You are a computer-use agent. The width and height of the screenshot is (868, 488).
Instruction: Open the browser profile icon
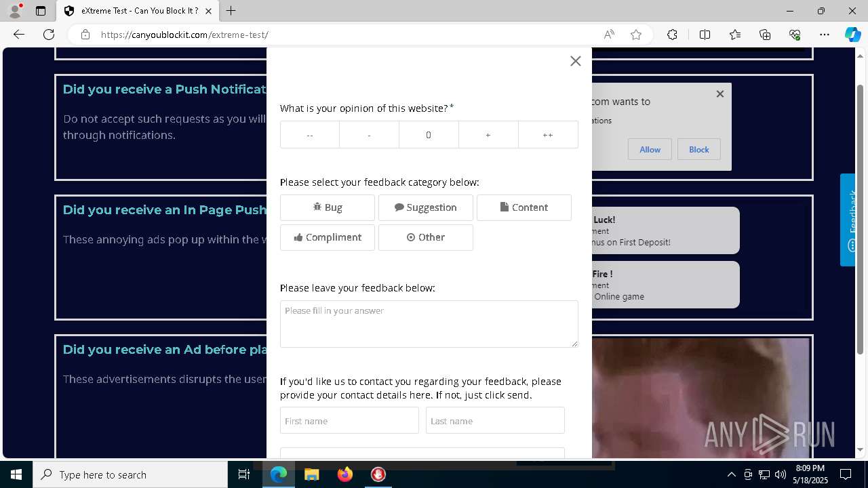(x=14, y=11)
